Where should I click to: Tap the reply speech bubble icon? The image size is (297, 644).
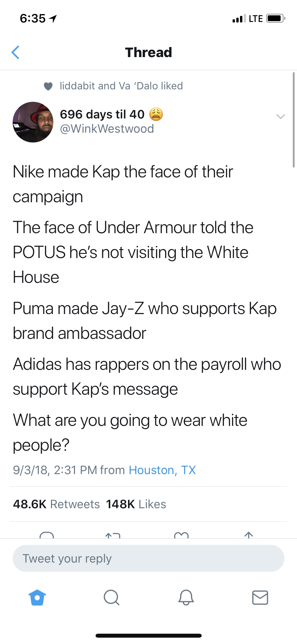47,535
